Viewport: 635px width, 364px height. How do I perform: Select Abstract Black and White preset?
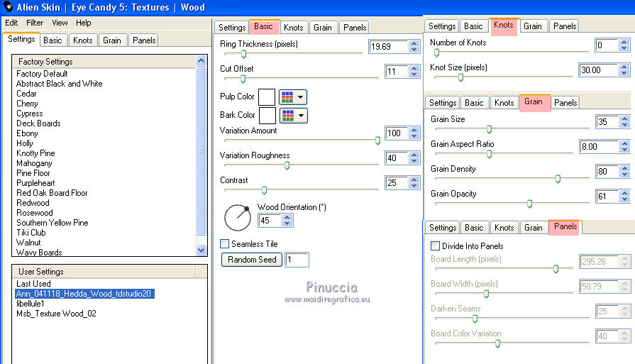59,84
